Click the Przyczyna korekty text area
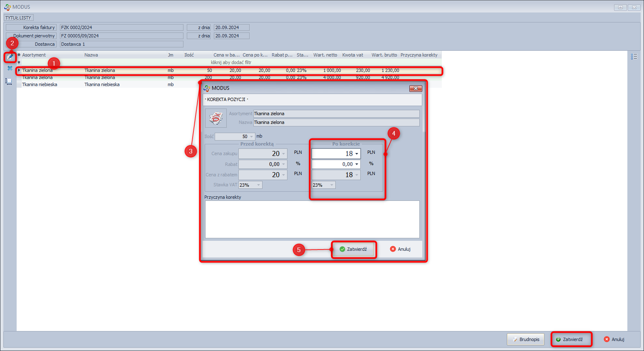This screenshot has height=351, width=644. [312, 219]
